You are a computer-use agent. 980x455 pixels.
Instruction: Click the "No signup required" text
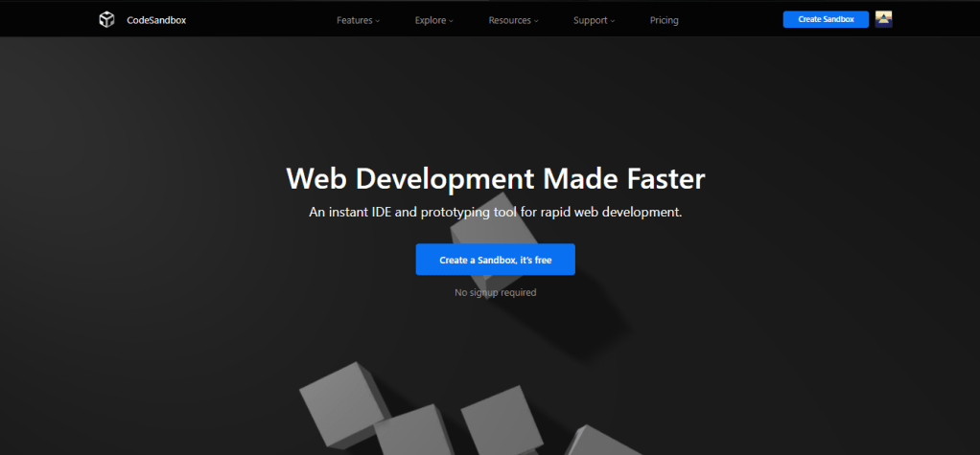495,292
